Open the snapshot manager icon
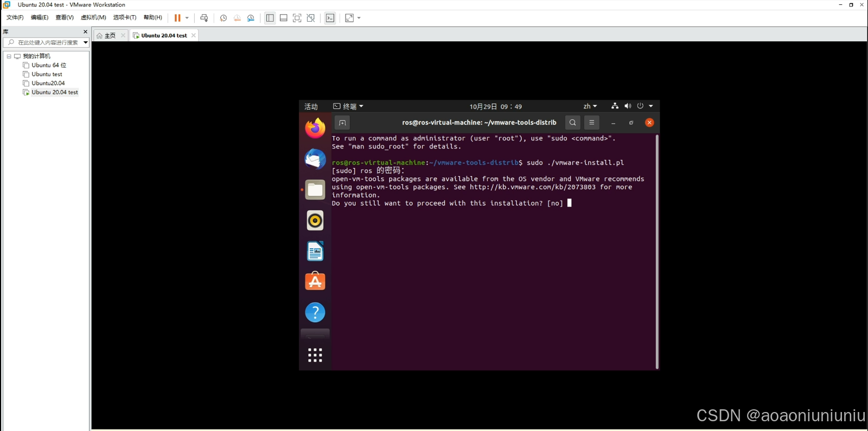The height and width of the screenshot is (431, 868). (x=251, y=18)
